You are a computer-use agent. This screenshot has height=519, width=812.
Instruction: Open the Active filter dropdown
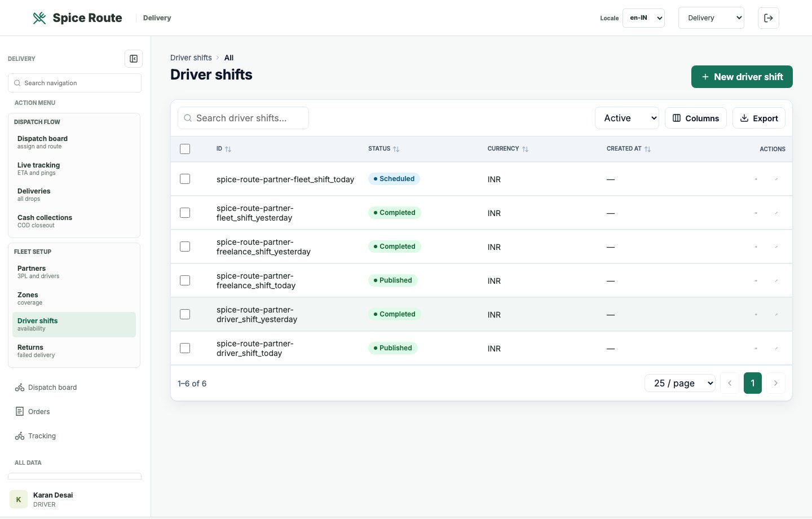pos(628,118)
